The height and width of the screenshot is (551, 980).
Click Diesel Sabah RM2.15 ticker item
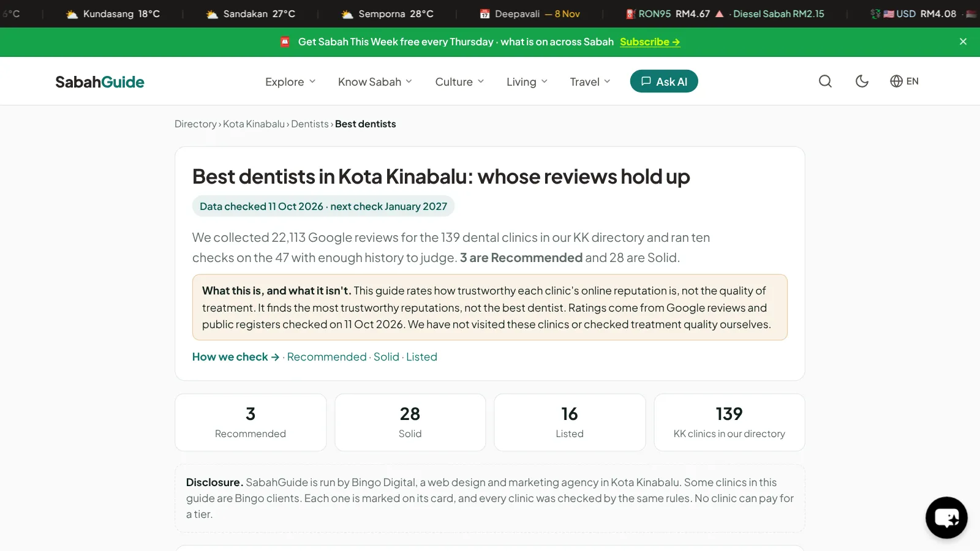[778, 13]
